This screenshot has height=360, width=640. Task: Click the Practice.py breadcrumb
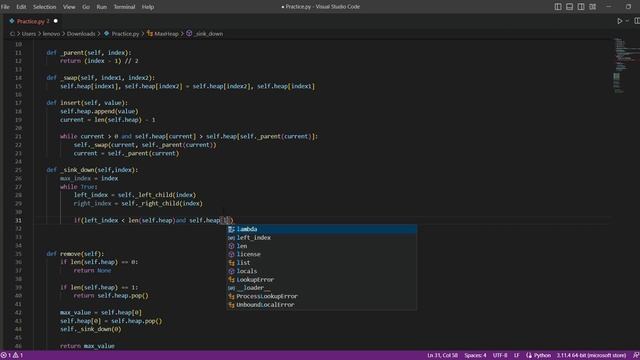pos(125,33)
